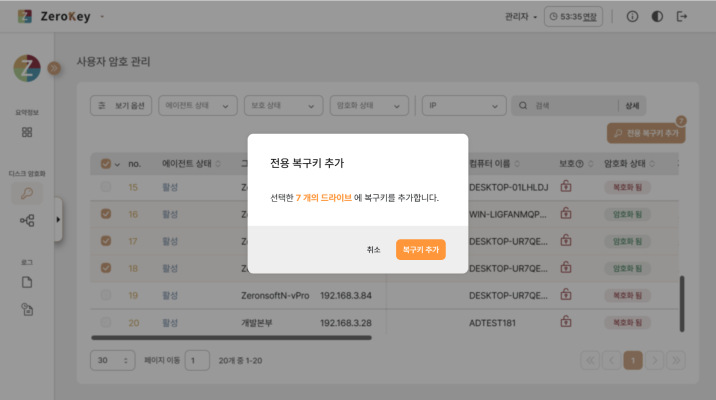Click ZeronsoftN-vPro cell in row 19
716x400 pixels.
pyautogui.click(x=275, y=296)
